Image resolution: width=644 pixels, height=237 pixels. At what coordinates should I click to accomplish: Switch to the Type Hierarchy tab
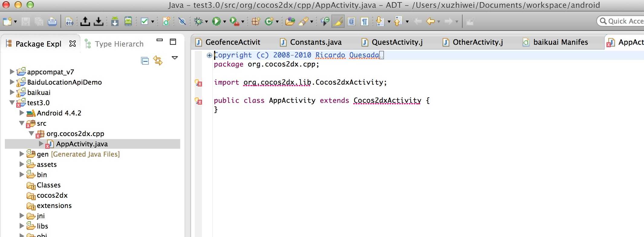click(114, 44)
